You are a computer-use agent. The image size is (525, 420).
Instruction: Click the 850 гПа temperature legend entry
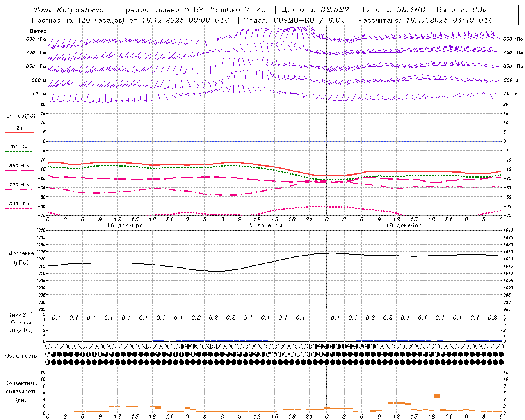pos(19,166)
